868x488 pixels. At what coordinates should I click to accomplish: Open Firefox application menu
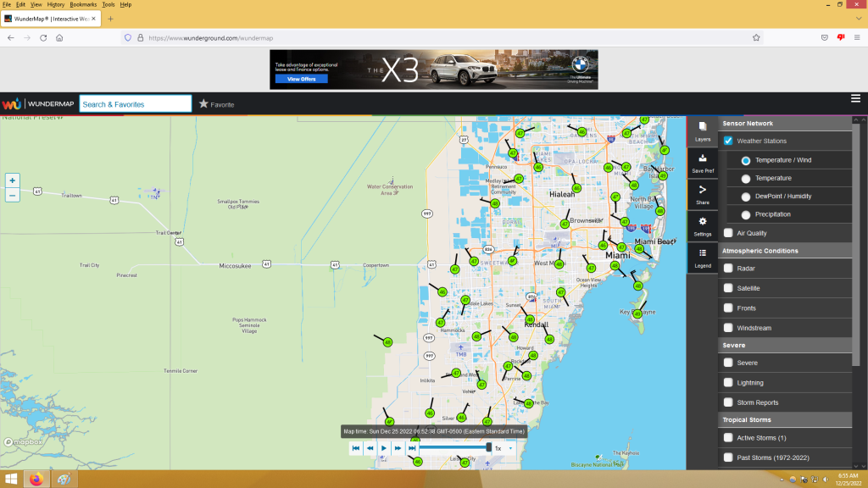coord(857,37)
